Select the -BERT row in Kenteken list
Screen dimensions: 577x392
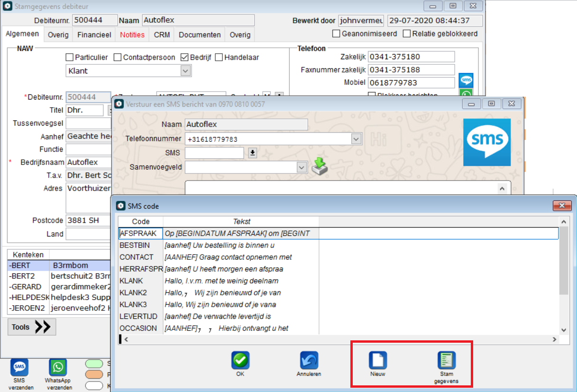tap(59, 265)
